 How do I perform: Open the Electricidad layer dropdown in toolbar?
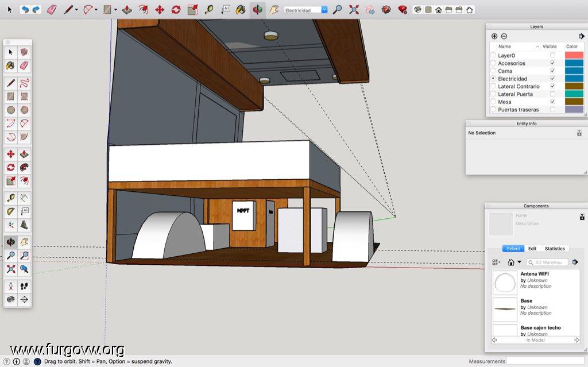(324, 10)
